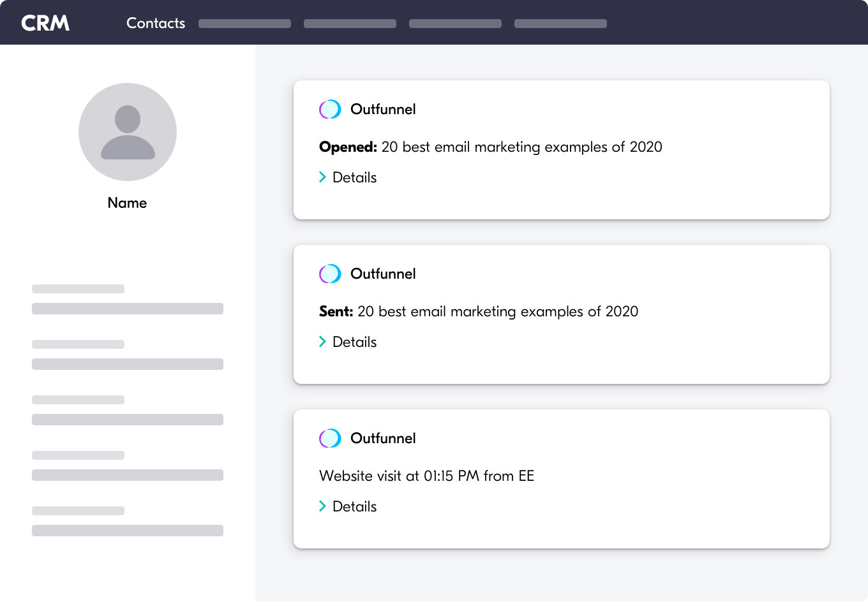The height and width of the screenshot is (602, 868).
Task: Expand Details for the Opened email activity
Action: (348, 177)
